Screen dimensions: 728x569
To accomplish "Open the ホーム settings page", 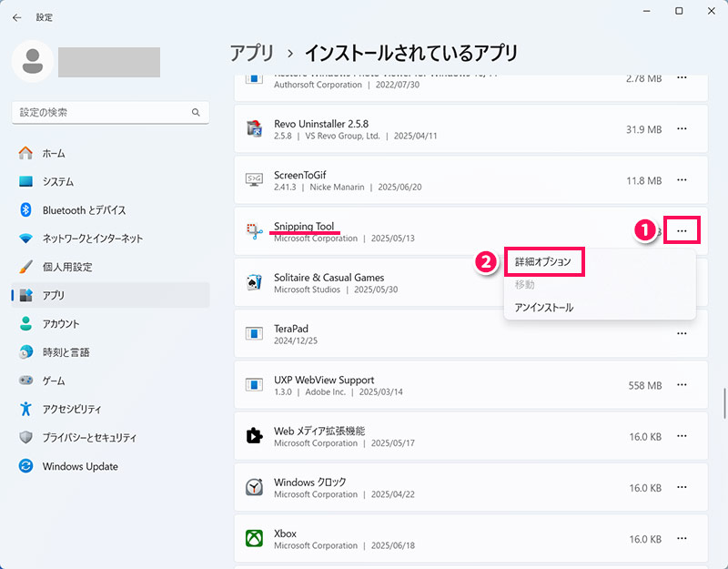I will click(110, 153).
